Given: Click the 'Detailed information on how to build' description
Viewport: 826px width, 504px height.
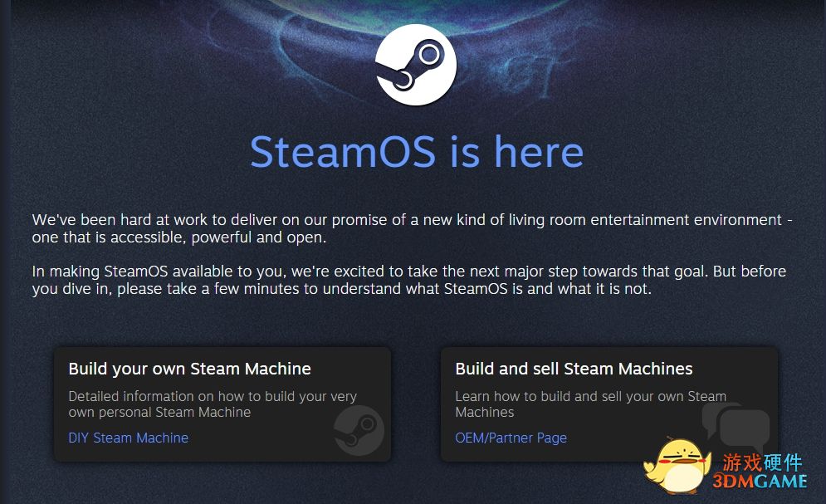Looking at the screenshot, I should click(x=213, y=404).
